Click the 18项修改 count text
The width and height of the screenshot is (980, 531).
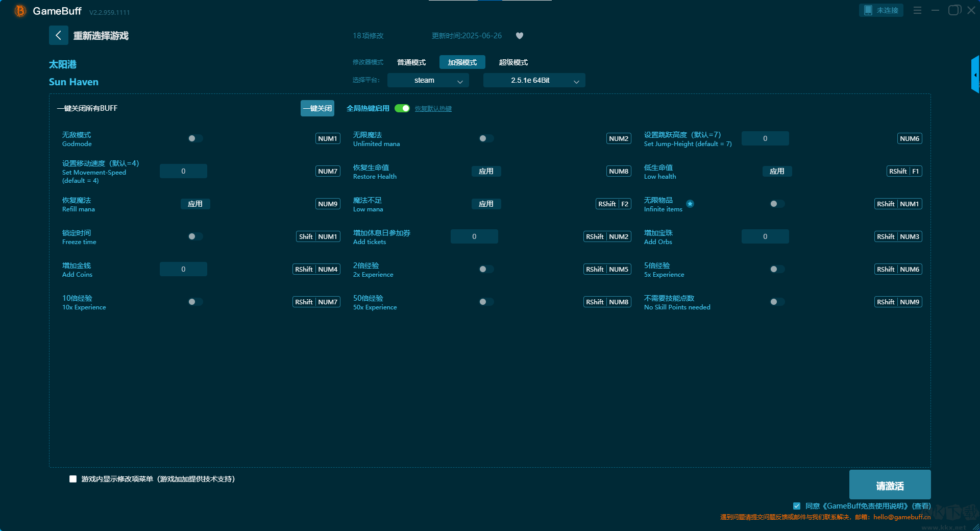368,36
